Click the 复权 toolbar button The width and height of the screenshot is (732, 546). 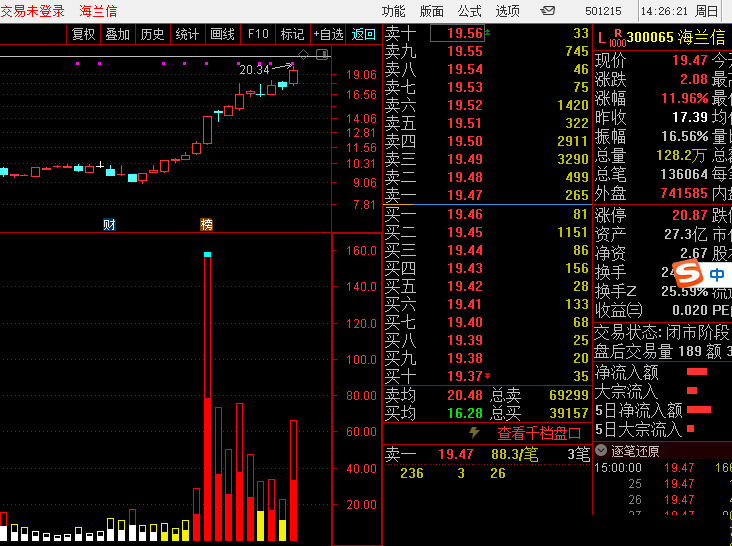point(84,34)
